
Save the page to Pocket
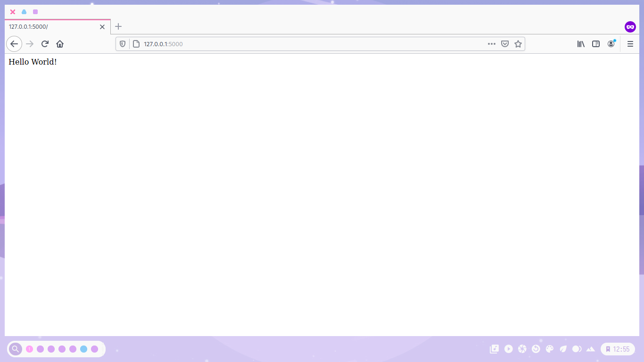point(505,44)
